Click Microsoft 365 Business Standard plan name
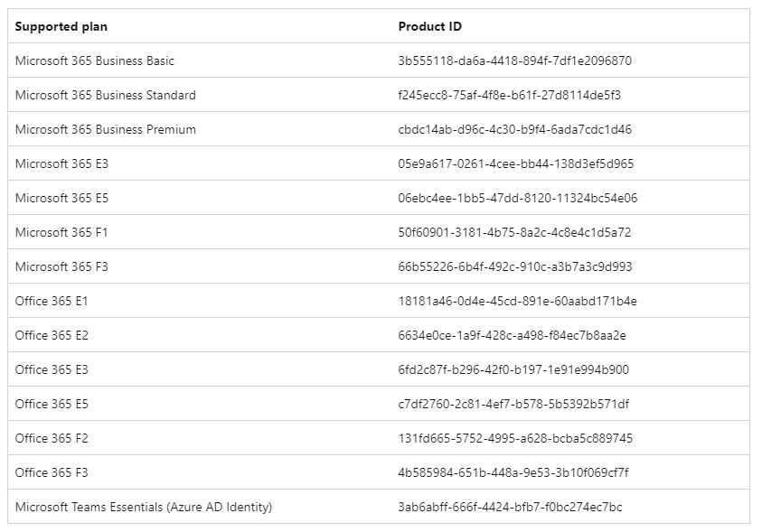Screen dimensions: 762x532 (106, 95)
